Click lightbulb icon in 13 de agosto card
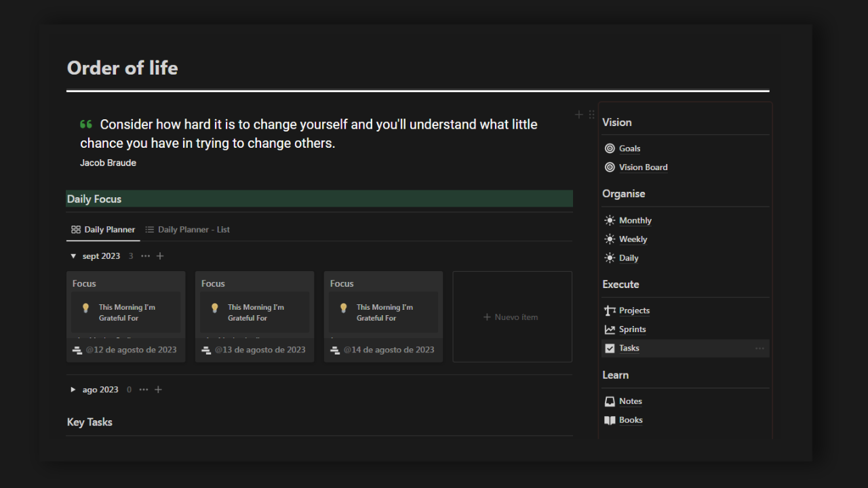This screenshot has height=488, width=868. [214, 308]
